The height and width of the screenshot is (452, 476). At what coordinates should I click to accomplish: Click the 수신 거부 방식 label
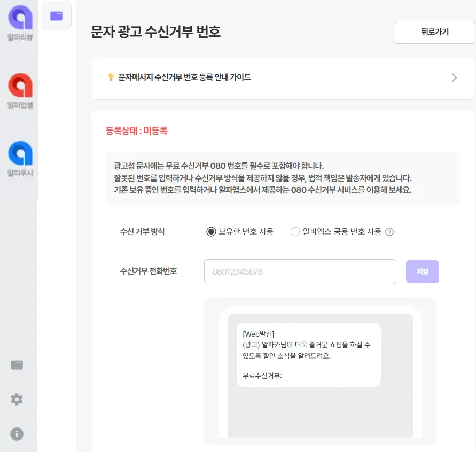pyautogui.click(x=142, y=232)
